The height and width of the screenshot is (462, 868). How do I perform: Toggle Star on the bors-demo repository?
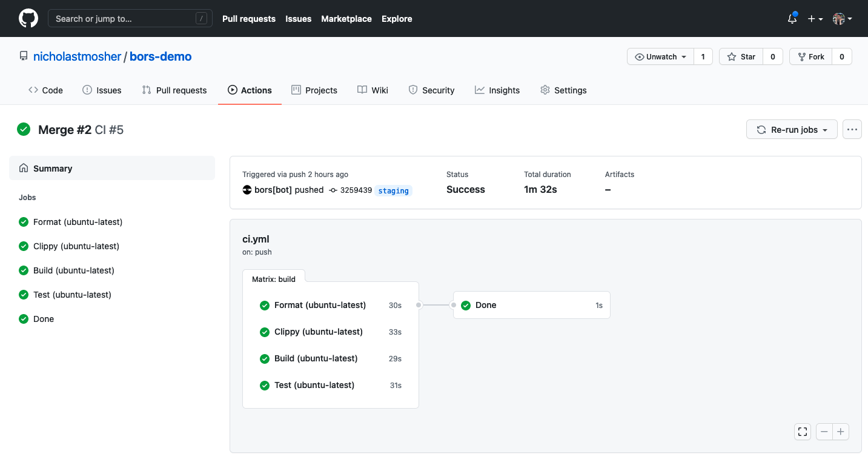click(x=740, y=56)
